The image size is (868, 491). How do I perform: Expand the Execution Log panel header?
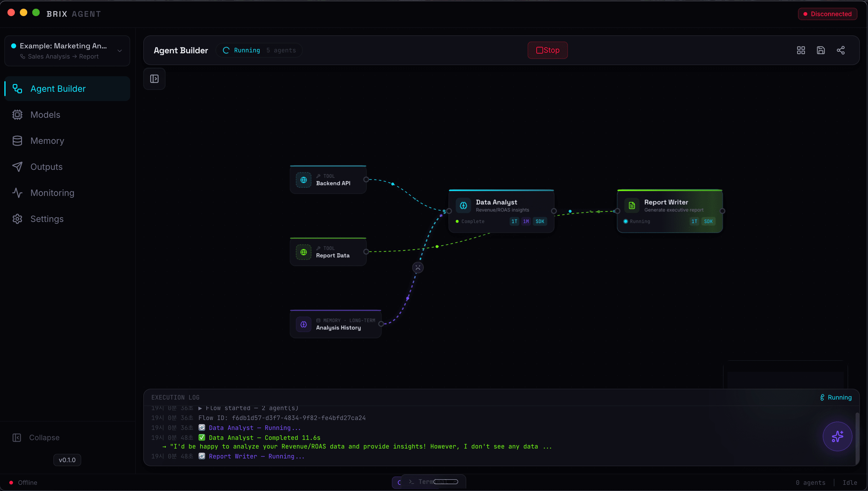tap(175, 397)
